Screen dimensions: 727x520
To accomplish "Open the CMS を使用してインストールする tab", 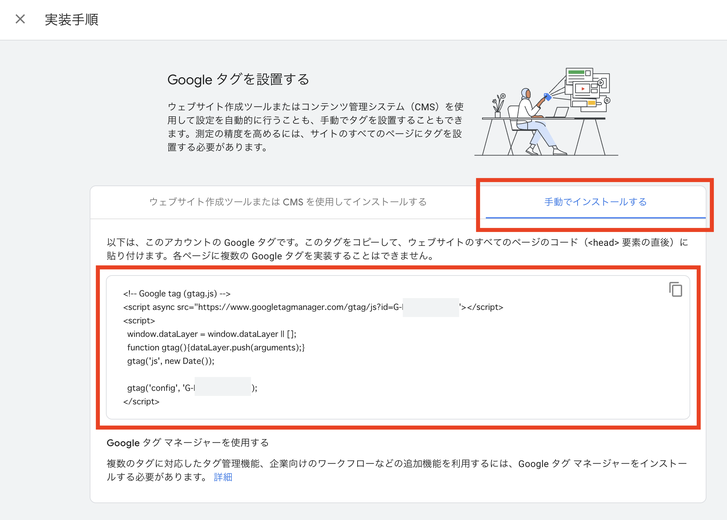I will pos(288,202).
